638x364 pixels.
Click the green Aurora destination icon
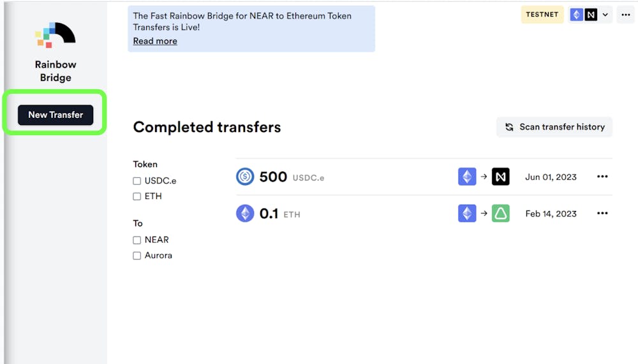[x=500, y=213]
